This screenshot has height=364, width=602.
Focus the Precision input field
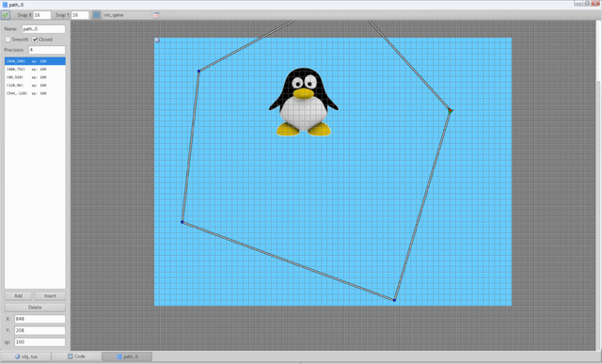pos(47,50)
